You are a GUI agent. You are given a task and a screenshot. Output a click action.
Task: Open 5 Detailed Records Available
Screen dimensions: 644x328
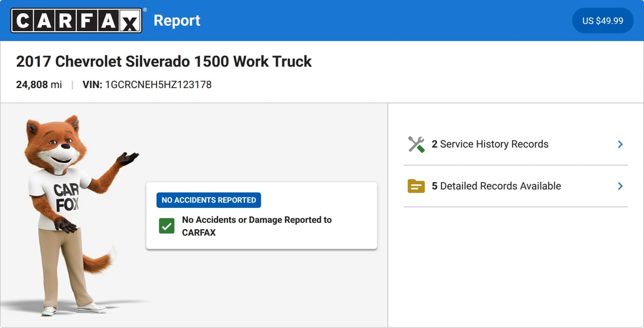pyautogui.click(x=516, y=186)
